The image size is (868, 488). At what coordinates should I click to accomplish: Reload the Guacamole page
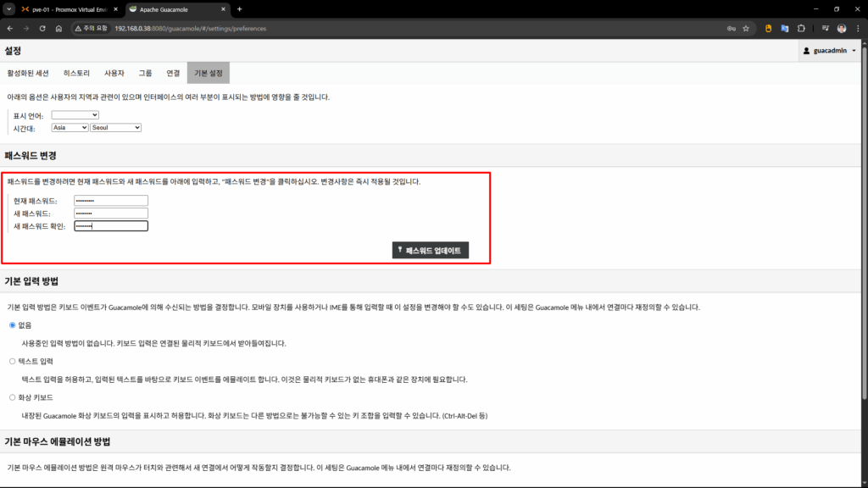42,28
